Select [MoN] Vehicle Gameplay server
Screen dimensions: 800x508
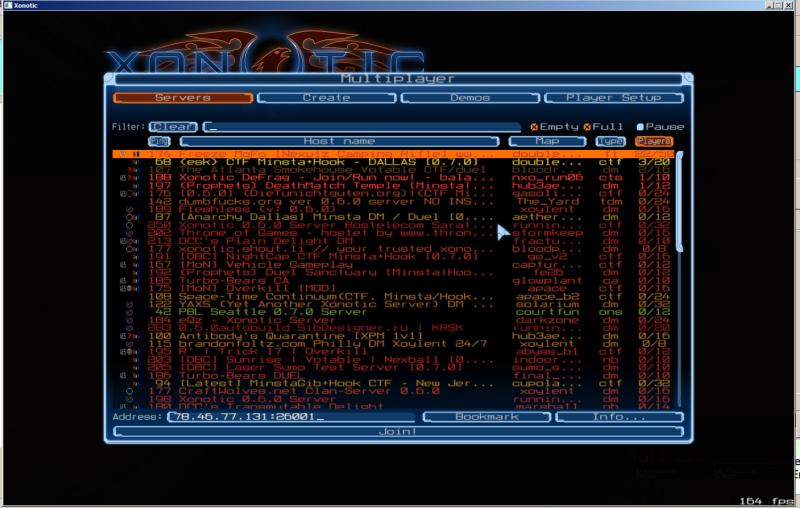click(393, 264)
